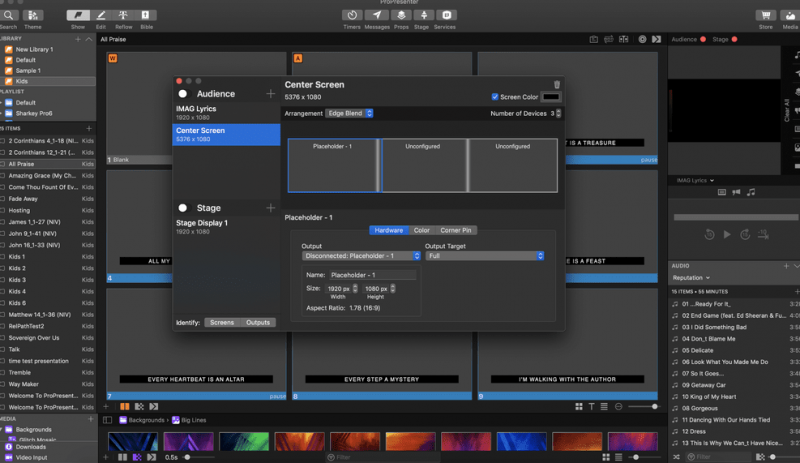The height and width of the screenshot is (463, 800).
Task: Switch to the Color tab
Action: click(421, 230)
